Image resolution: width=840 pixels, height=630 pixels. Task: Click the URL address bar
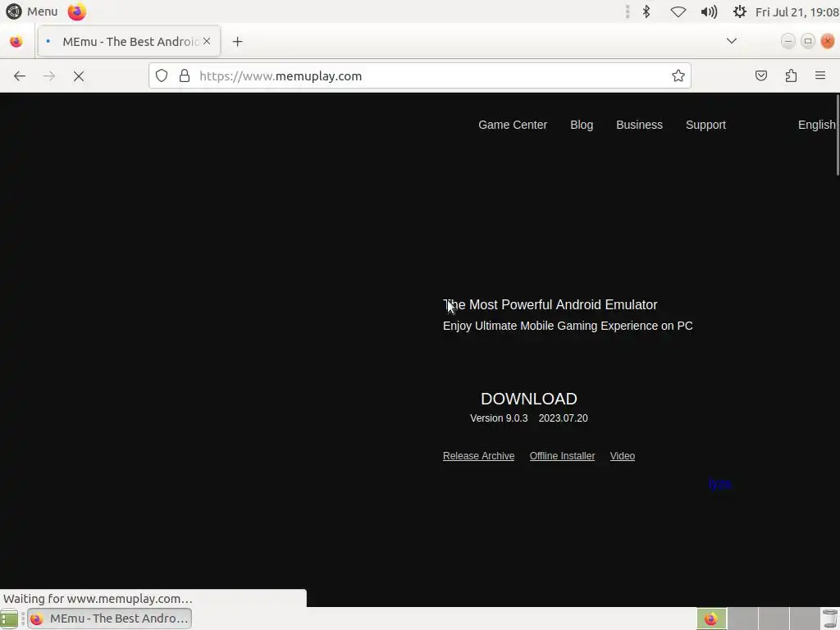coord(420,76)
